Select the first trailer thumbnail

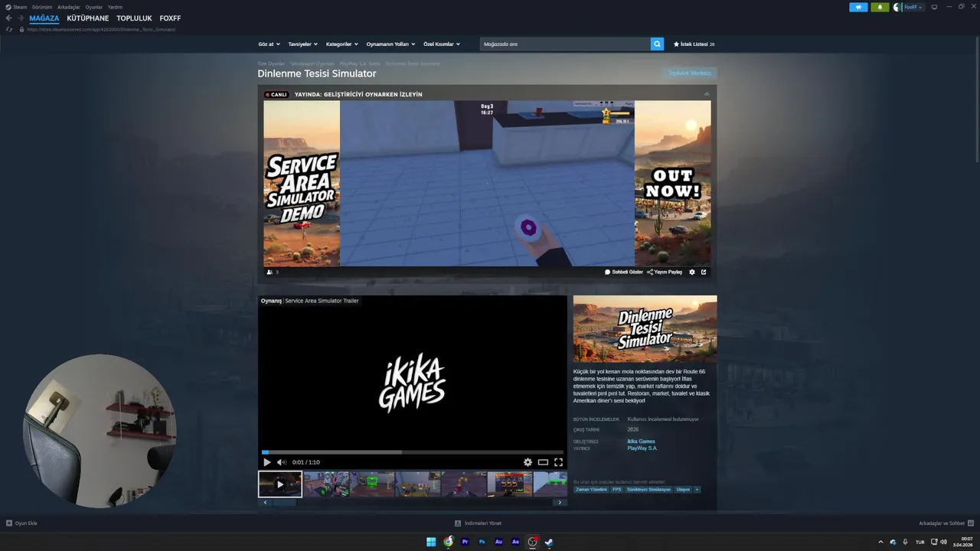point(280,484)
